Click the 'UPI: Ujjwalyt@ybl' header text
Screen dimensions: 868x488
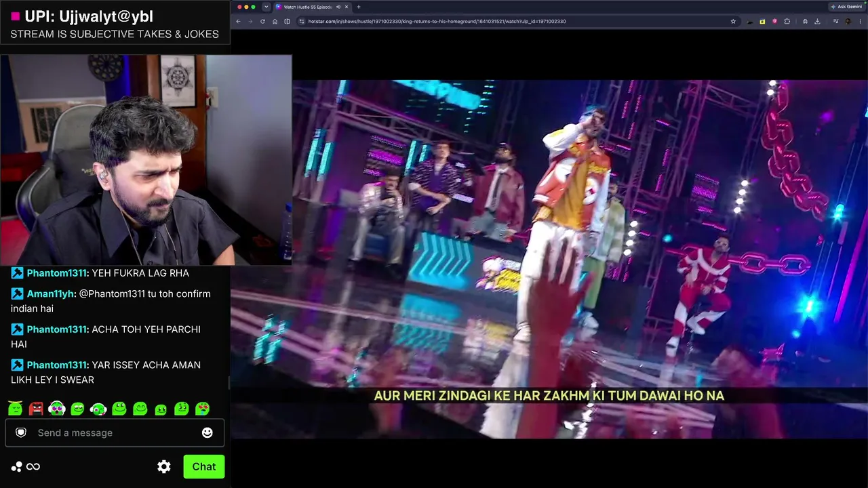coord(88,16)
